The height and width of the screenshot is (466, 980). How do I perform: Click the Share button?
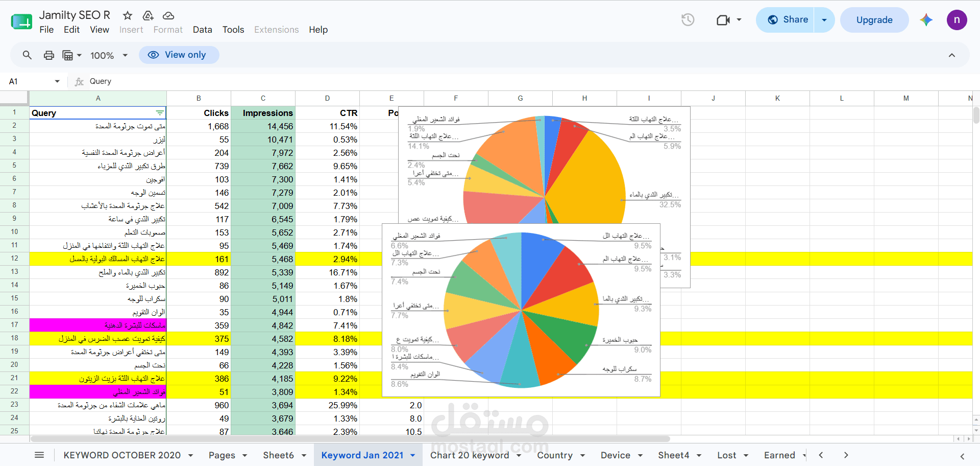click(x=785, y=20)
